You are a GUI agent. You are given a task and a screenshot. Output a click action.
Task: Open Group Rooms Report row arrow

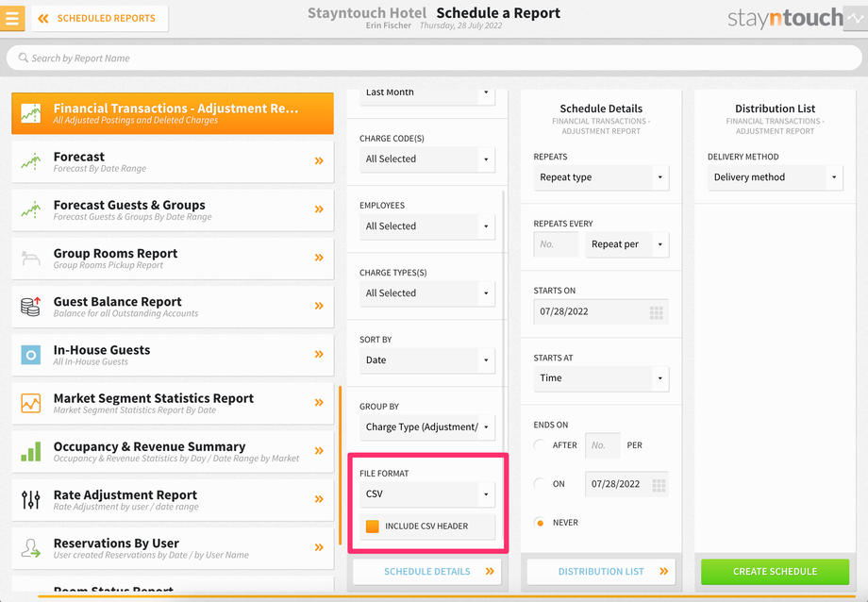coord(319,258)
